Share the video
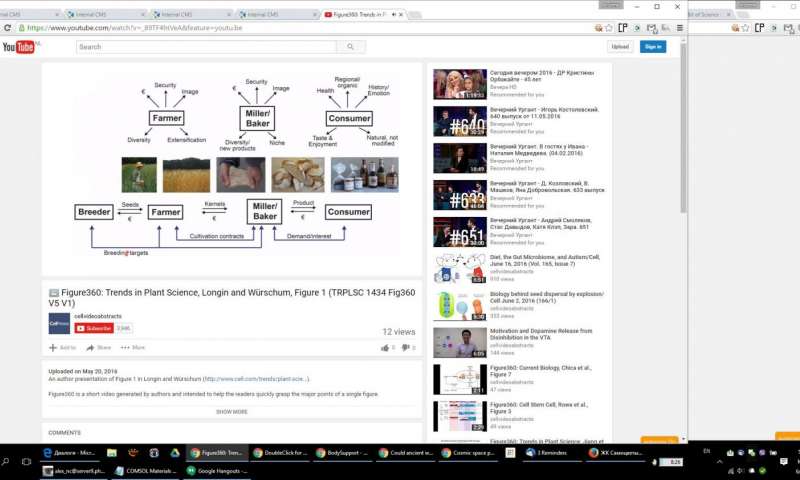Image resolution: width=800 pixels, height=480 pixels. pos(98,348)
